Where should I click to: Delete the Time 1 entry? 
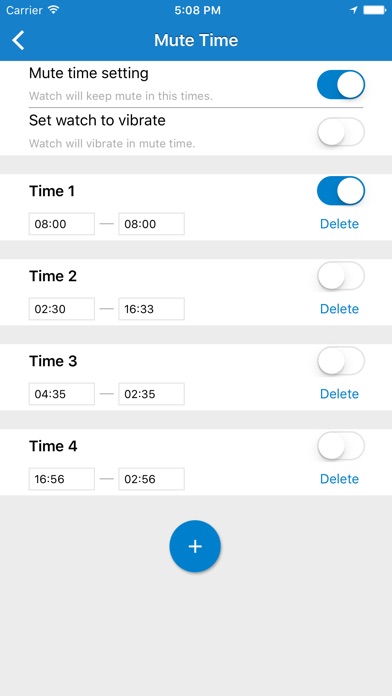pyautogui.click(x=340, y=224)
